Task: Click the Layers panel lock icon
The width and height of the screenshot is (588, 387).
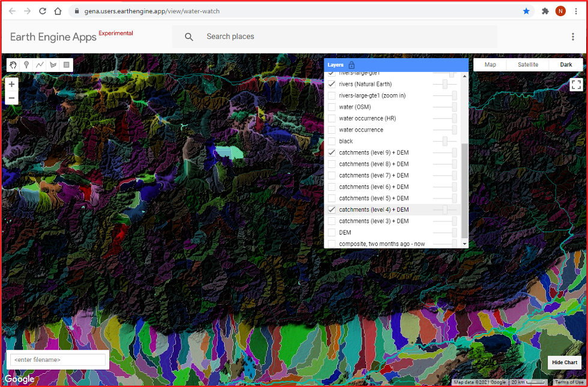Action: [x=351, y=65]
